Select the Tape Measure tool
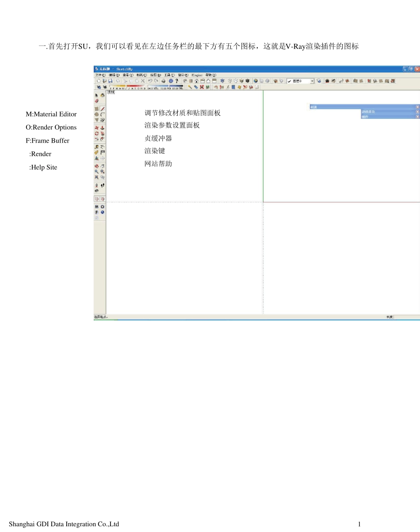Screen dimensions: 420x532 point(97,147)
